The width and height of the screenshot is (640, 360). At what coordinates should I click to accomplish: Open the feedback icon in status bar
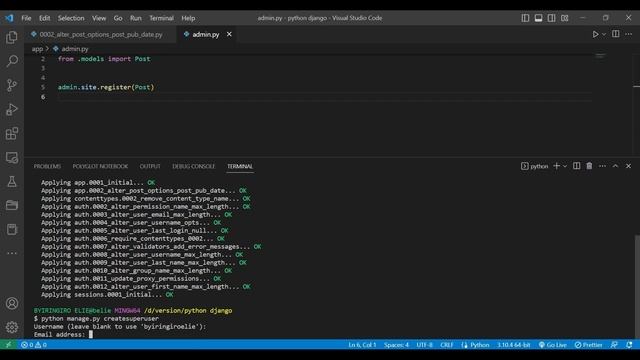614,345
